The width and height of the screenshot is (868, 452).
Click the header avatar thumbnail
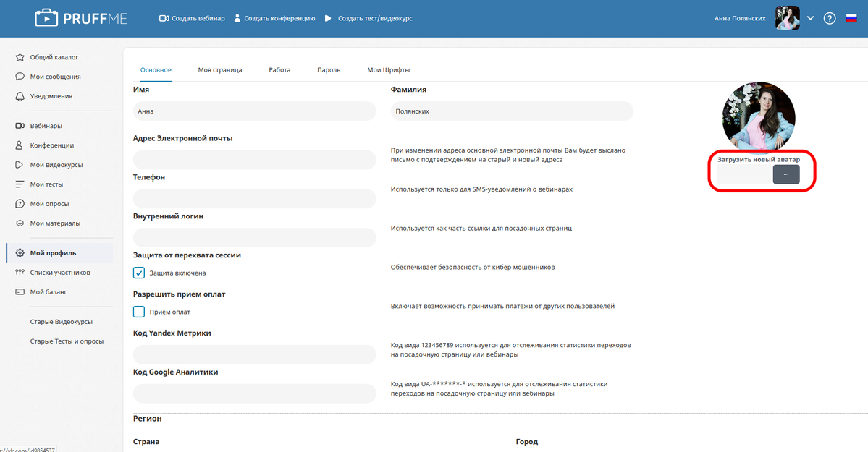pyautogui.click(x=787, y=18)
